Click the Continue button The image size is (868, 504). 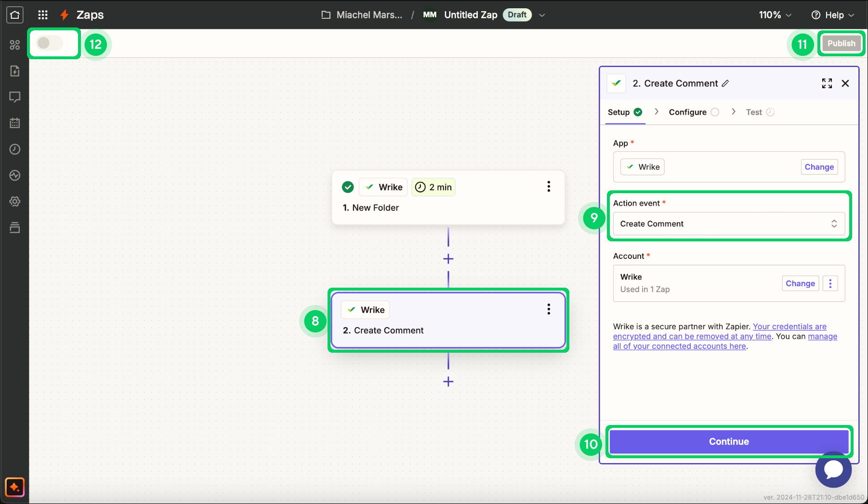pos(729,441)
